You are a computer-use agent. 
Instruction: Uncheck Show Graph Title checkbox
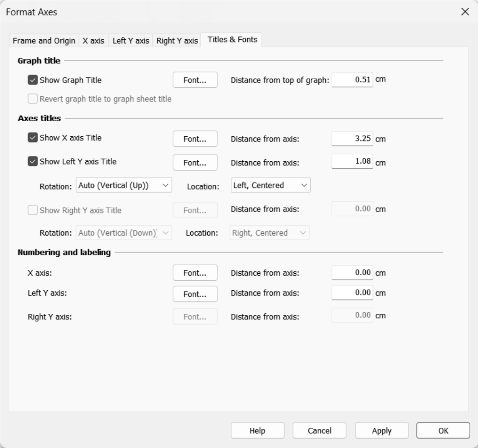click(x=33, y=80)
